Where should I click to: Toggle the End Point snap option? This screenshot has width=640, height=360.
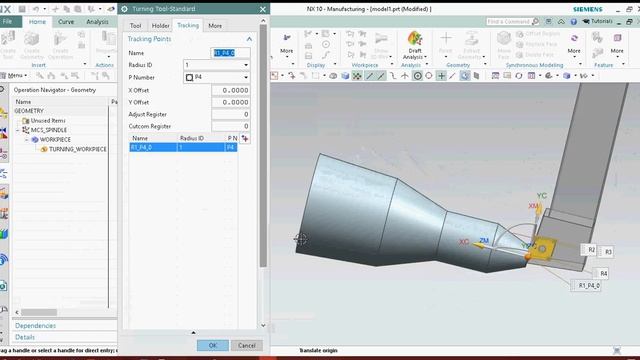369,76
